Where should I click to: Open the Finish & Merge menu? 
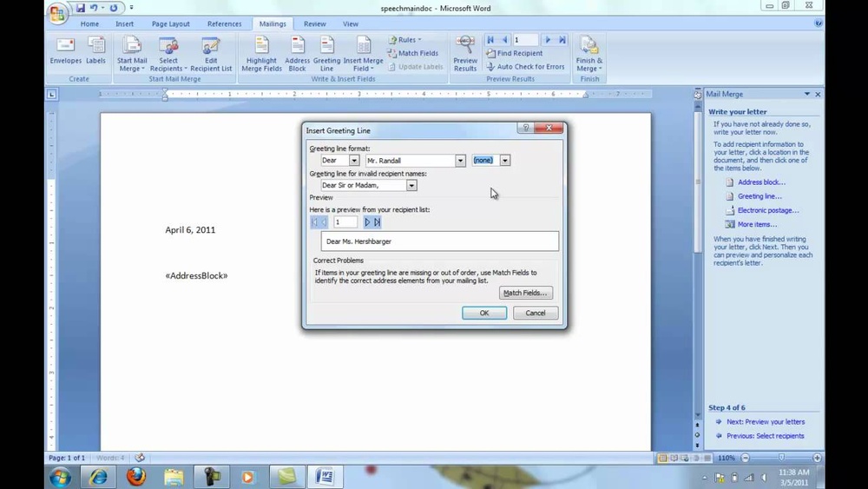click(x=588, y=54)
